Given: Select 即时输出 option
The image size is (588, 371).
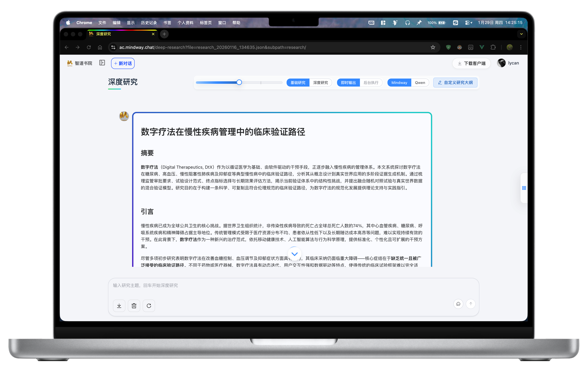Looking at the screenshot, I should [348, 83].
